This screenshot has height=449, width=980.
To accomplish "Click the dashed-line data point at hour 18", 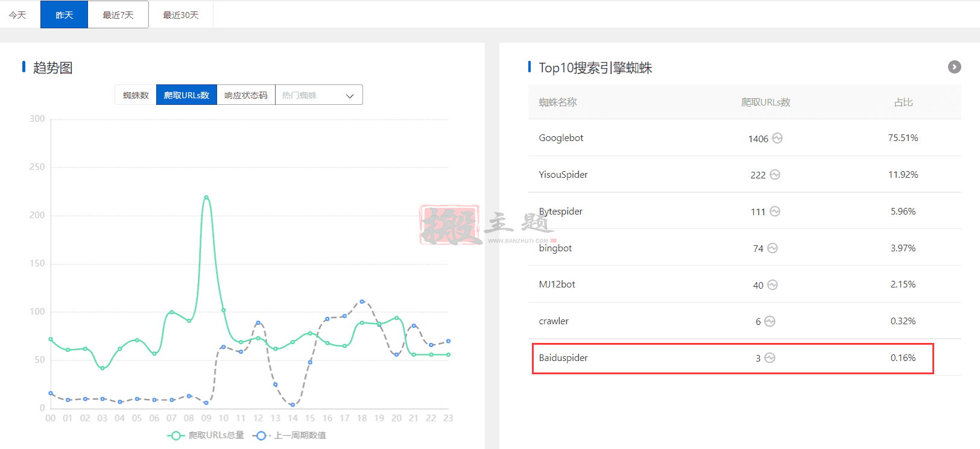I will pyautogui.click(x=362, y=301).
